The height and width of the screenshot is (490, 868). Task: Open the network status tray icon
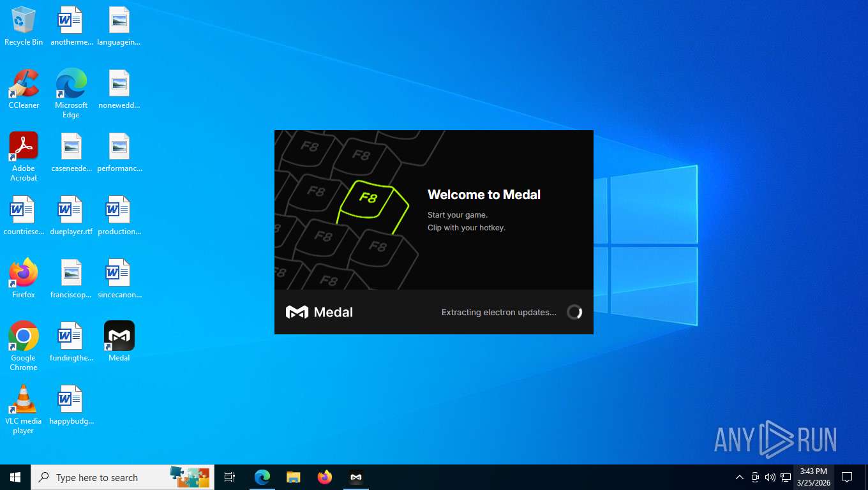[x=786, y=477]
